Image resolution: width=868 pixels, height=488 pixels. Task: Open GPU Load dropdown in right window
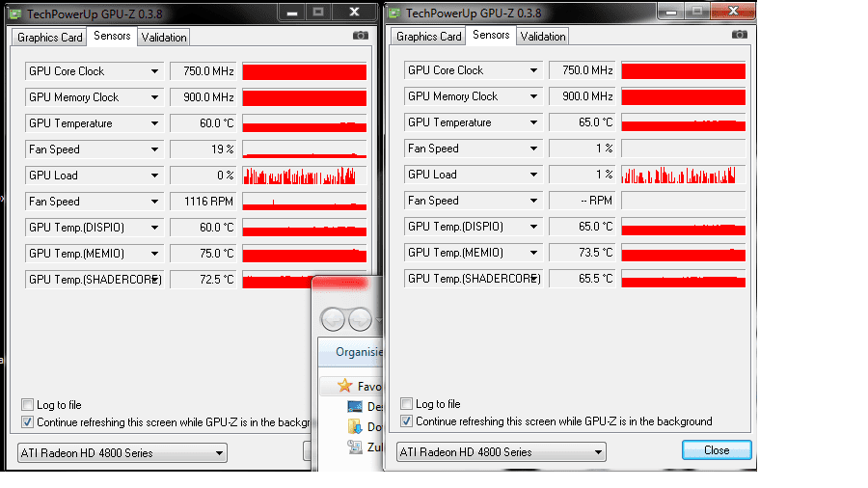tap(533, 175)
